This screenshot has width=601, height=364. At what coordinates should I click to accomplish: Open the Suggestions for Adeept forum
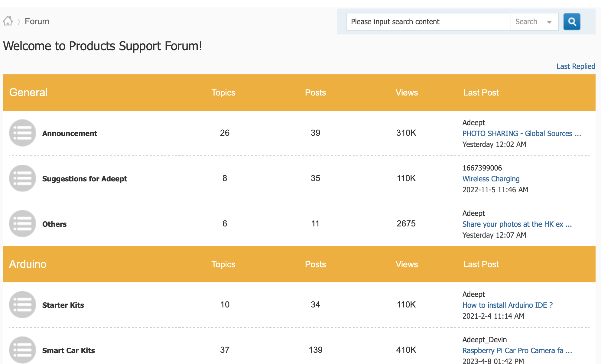coord(85,179)
